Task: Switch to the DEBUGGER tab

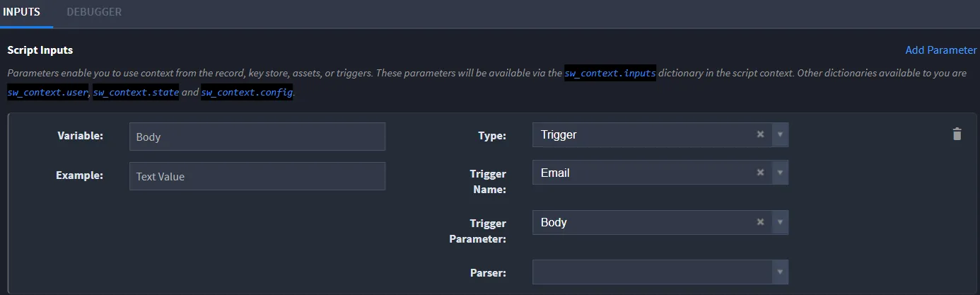Action: (94, 12)
